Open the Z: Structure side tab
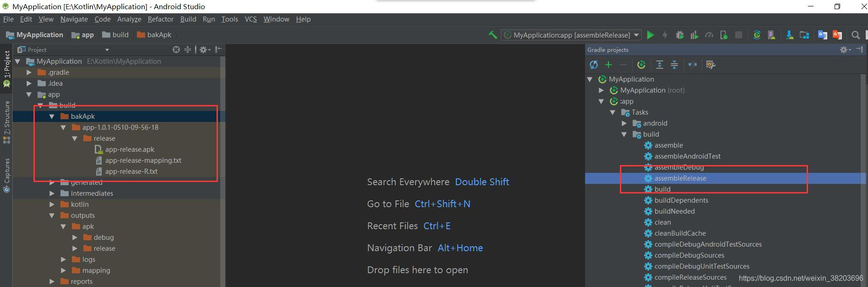This screenshot has height=287, width=868. (6, 122)
